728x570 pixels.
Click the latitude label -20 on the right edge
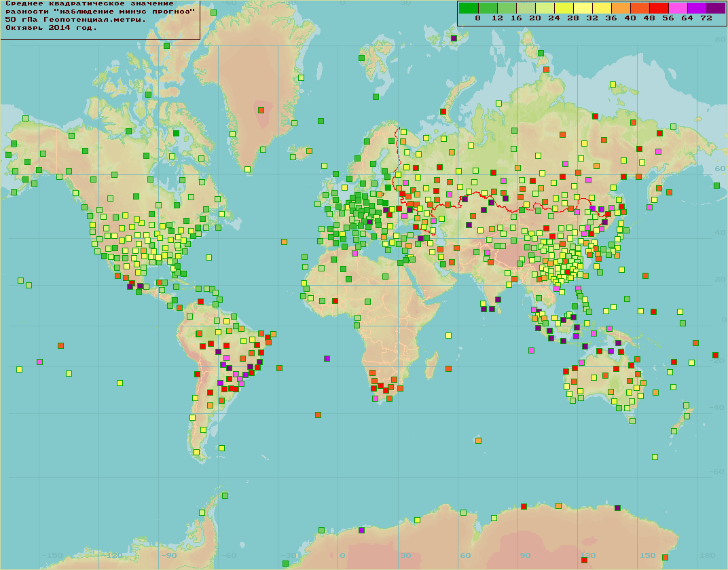(718, 361)
